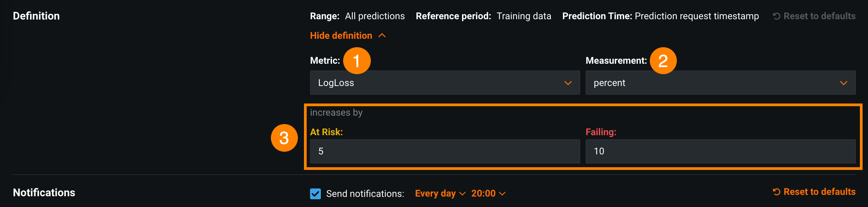Screen dimensions: 868x207
Task: Click the At Risk threshold input field
Action: (444, 151)
